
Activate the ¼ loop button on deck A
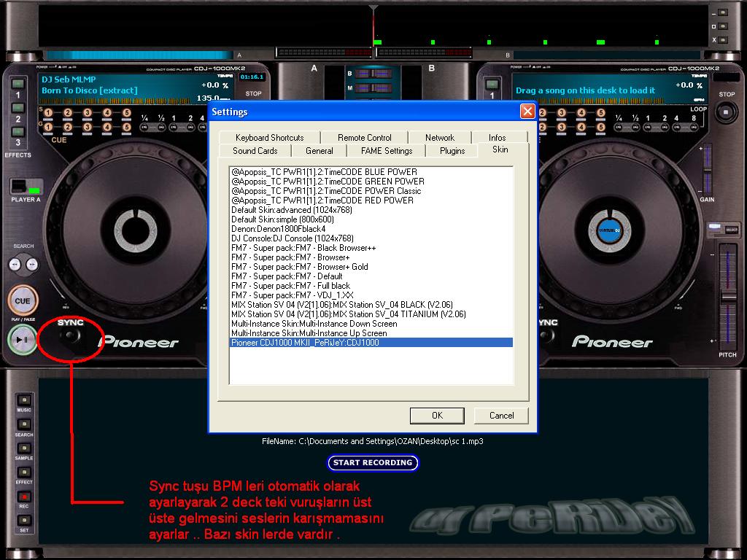(144, 127)
